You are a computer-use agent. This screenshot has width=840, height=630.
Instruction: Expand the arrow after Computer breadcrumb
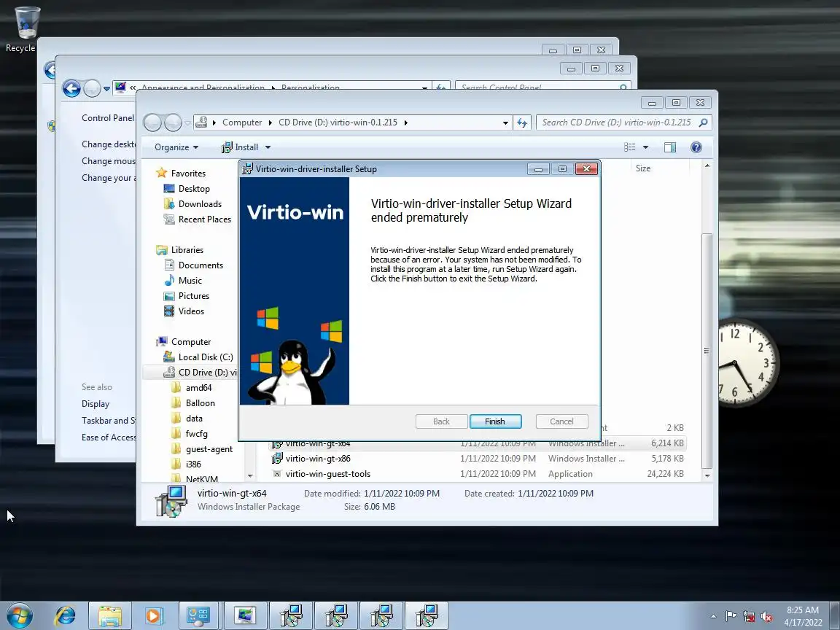coord(271,122)
